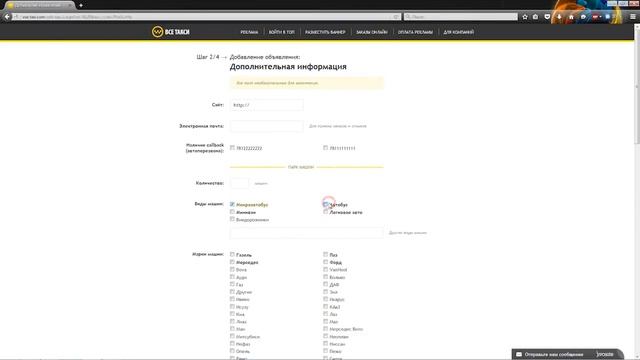Open the ВОЙТИ В ТОП menu item
Viewport: 640px width, 360px height.
282,32
